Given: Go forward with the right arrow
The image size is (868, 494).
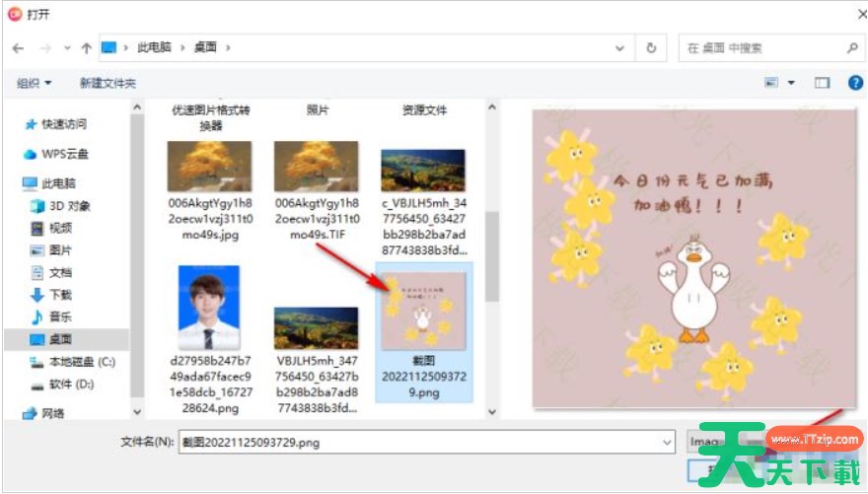Looking at the screenshot, I should [45, 48].
